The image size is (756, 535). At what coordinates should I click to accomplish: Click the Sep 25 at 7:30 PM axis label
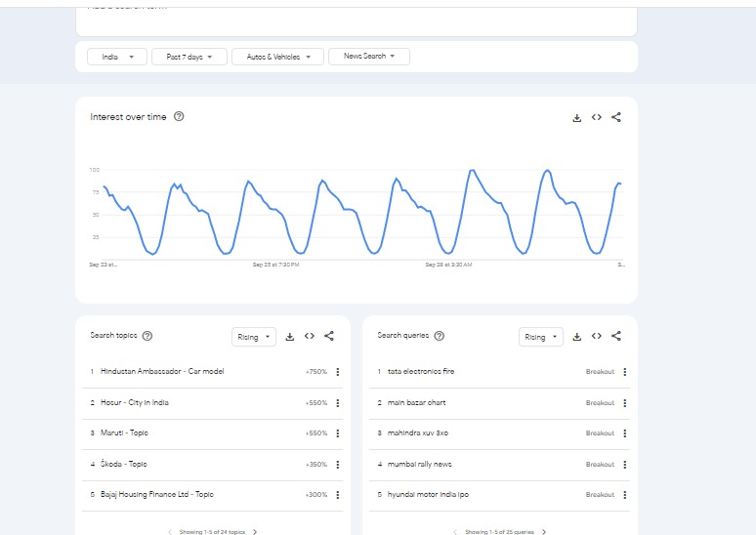point(275,265)
